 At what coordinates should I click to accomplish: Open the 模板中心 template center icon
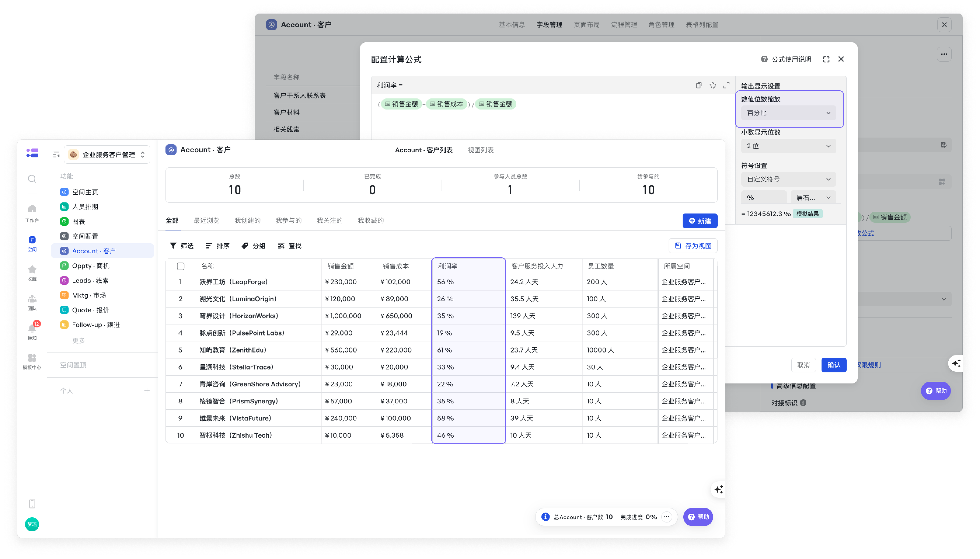[x=32, y=362]
